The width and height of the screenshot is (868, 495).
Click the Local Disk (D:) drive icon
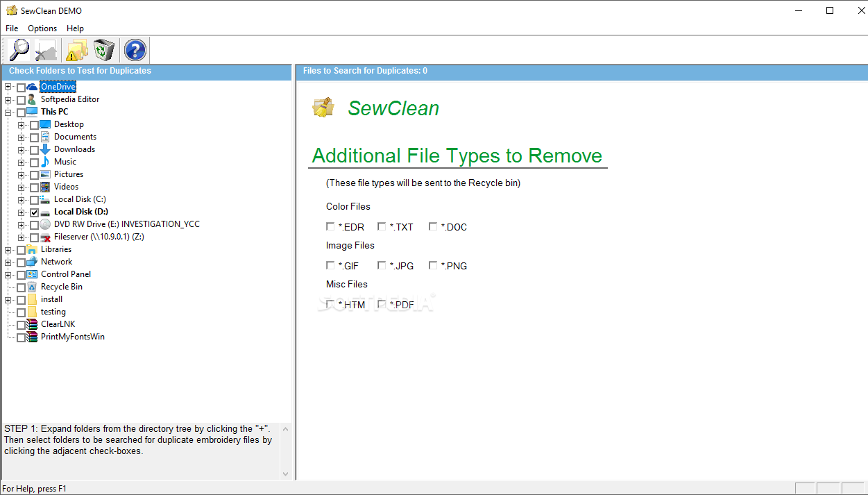[x=45, y=212]
